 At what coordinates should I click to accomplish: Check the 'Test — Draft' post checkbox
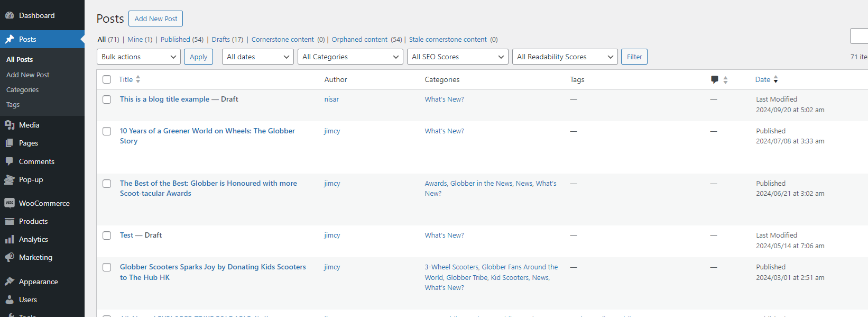click(x=107, y=236)
